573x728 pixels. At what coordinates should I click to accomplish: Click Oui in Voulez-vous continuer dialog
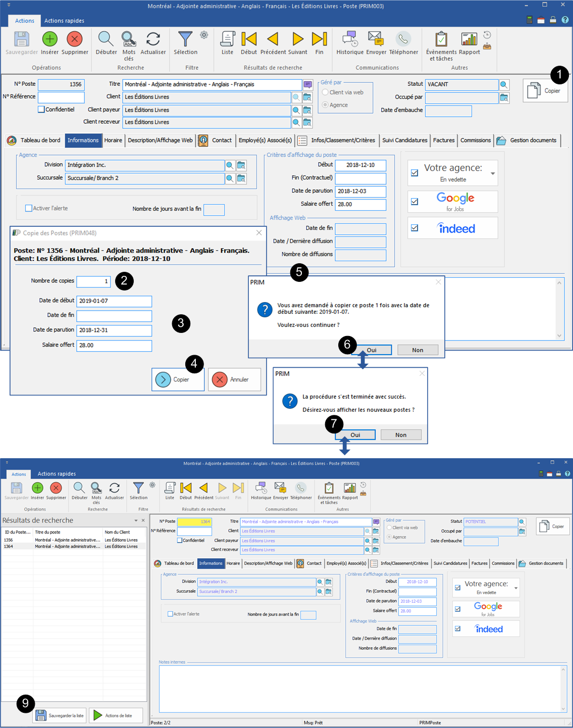tap(372, 350)
